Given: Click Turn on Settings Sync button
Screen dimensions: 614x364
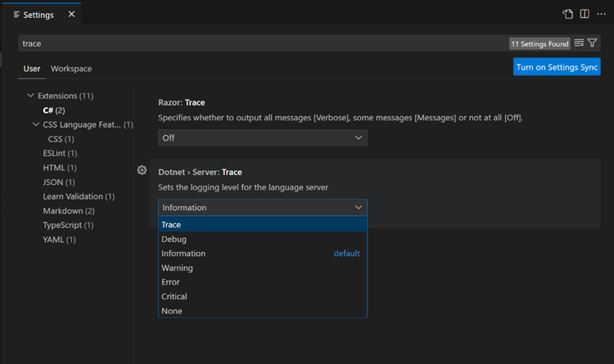Looking at the screenshot, I should pyautogui.click(x=557, y=67).
